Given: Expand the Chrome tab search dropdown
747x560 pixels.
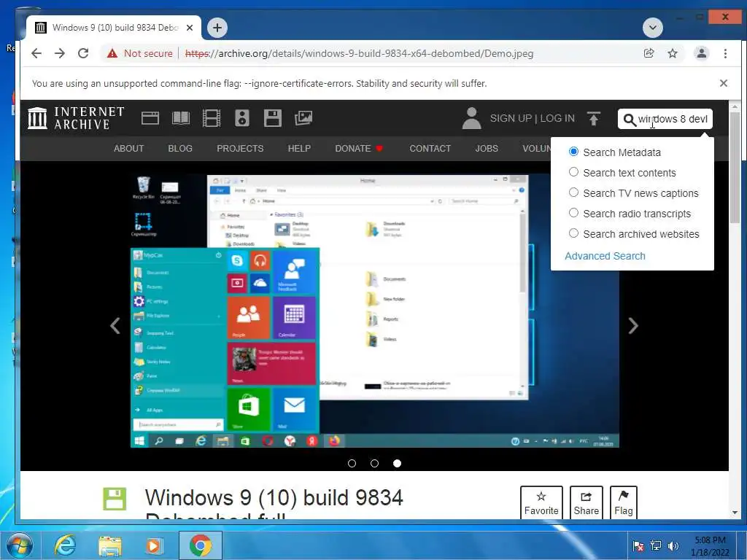Looking at the screenshot, I should 653,28.
